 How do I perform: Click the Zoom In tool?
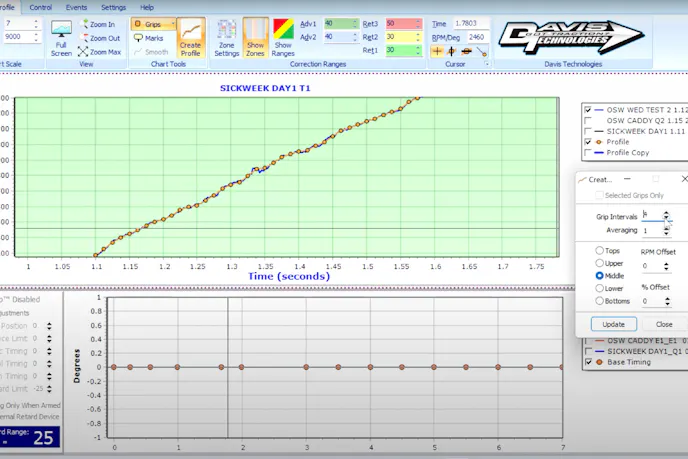(101, 24)
